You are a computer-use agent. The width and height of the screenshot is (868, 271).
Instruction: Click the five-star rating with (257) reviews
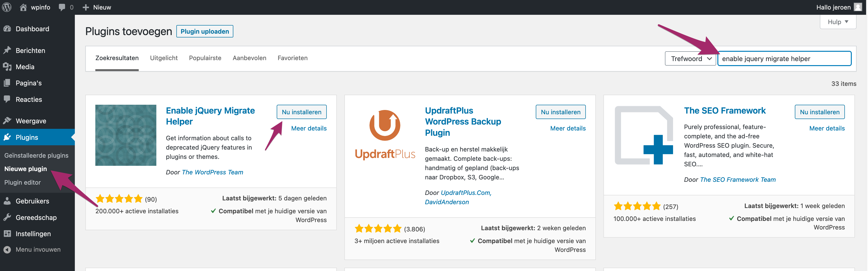[x=637, y=207]
